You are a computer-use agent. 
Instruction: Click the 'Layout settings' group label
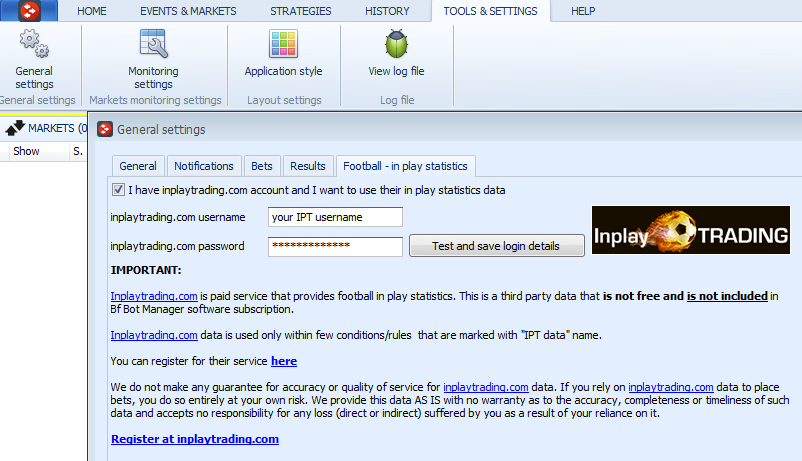point(284,100)
